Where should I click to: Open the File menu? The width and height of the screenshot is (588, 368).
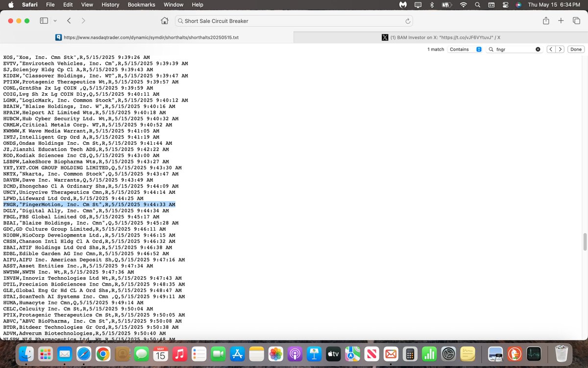point(50,4)
